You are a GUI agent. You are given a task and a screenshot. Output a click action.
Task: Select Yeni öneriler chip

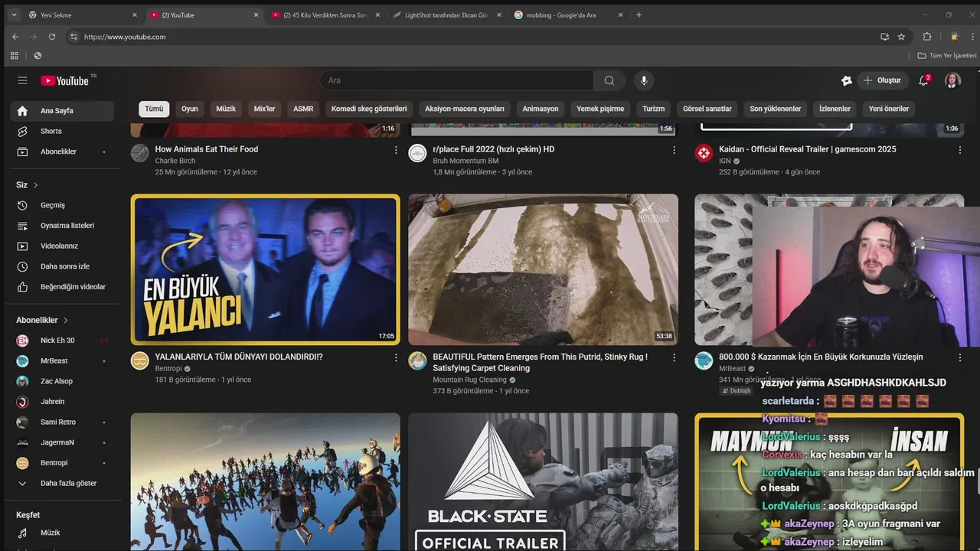click(x=889, y=109)
